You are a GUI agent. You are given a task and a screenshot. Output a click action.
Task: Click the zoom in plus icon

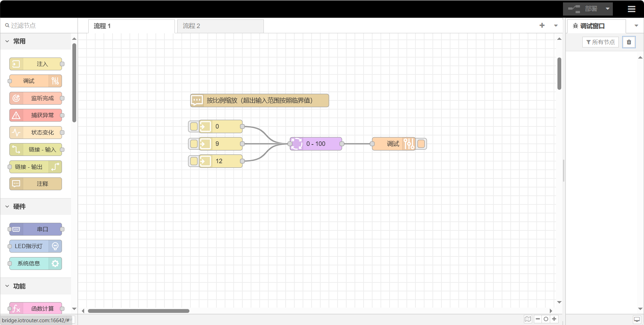(x=554, y=319)
